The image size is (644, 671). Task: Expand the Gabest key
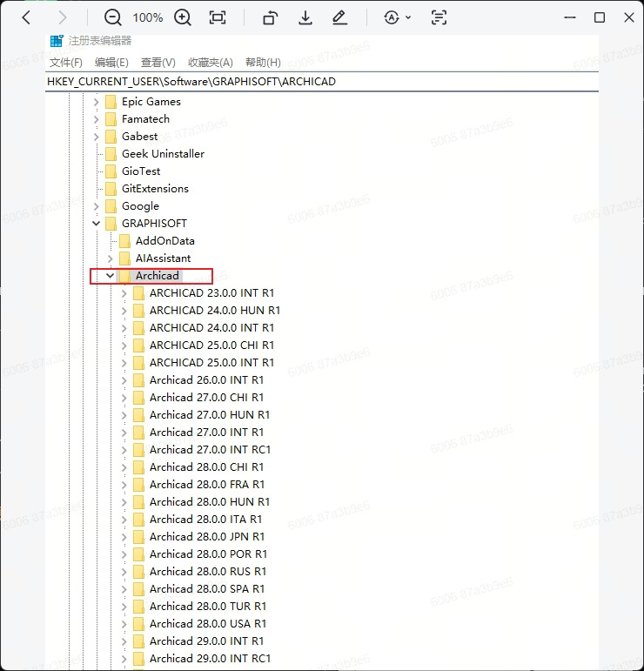[x=97, y=137]
